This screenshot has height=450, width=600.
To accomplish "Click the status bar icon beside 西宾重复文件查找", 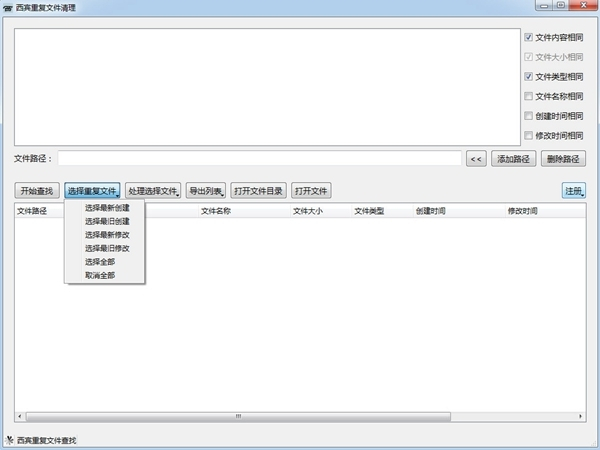I will (x=9, y=440).
